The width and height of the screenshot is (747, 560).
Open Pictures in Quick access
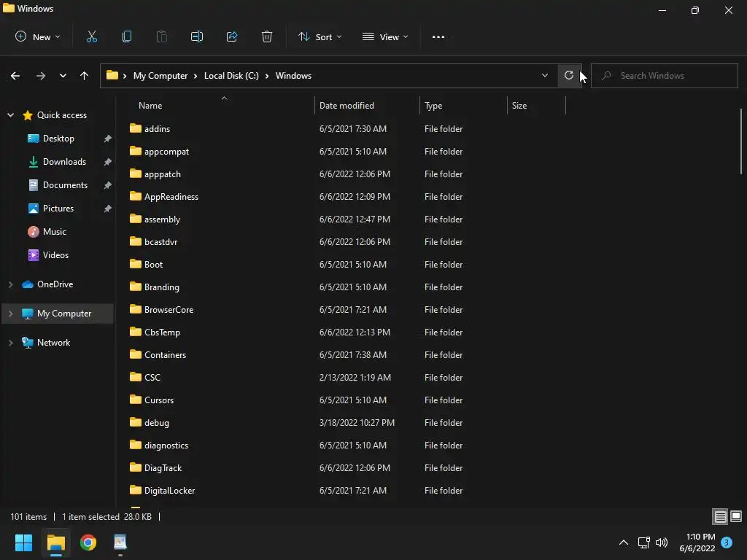[x=58, y=209]
